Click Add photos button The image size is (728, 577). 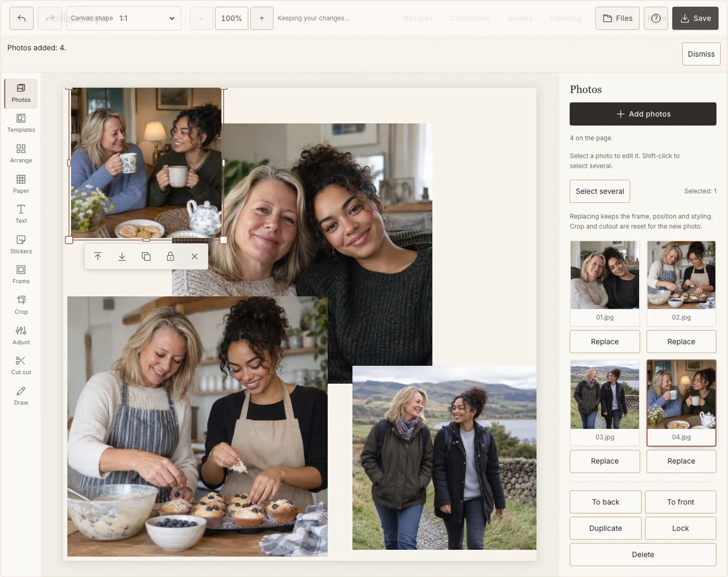(x=643, y=114)
